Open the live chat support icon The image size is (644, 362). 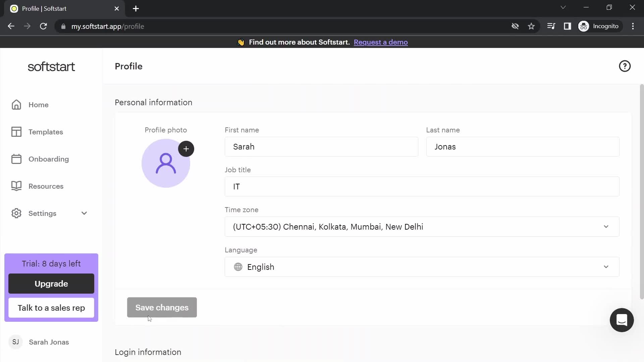(x=622, y=320)
